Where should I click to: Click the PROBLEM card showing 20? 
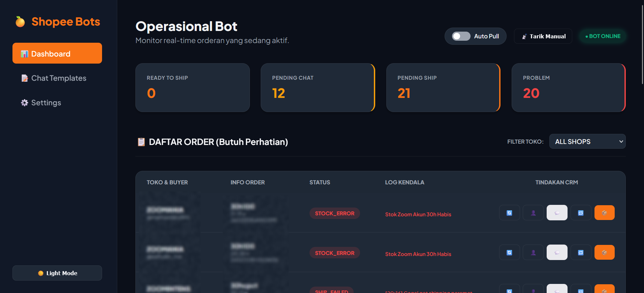[569, 87]
